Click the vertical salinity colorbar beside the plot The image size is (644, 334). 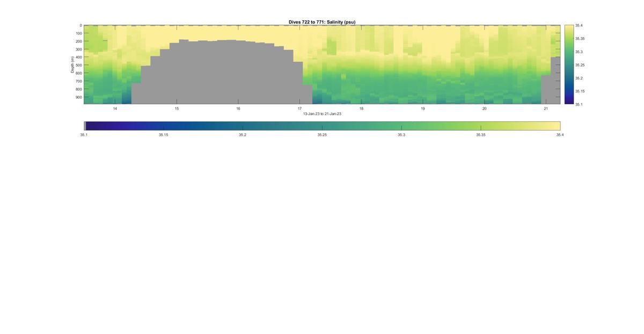[569, 64]
